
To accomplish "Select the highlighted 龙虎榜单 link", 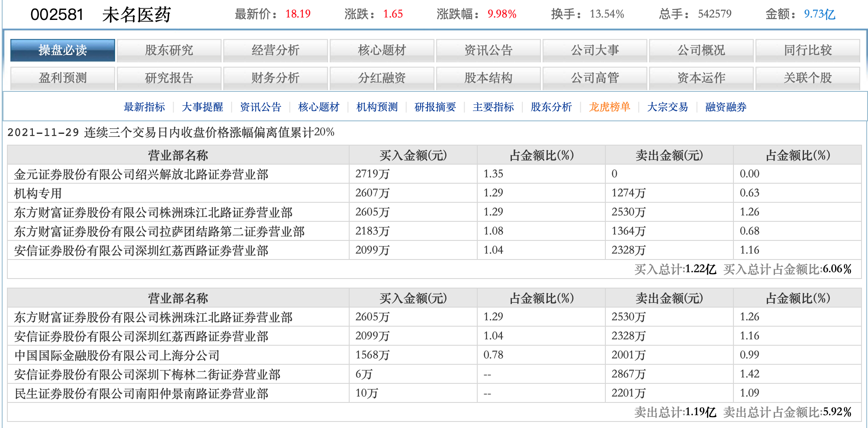I will [x=609, y=107].
